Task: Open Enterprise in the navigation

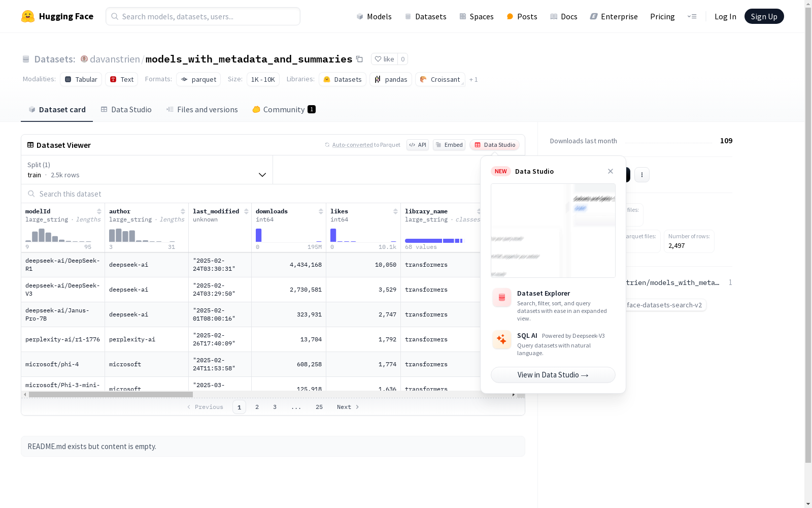Action: point(614,16)
